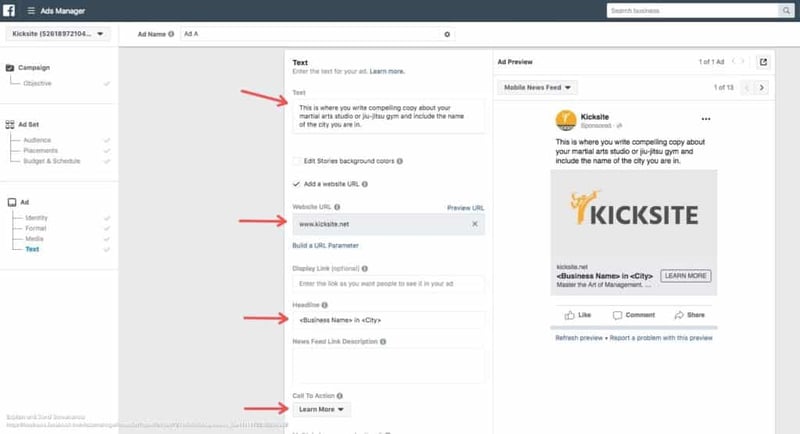Click the Ad Set section heading
Viewport: 800px width, 434px height.
[29, 124]
